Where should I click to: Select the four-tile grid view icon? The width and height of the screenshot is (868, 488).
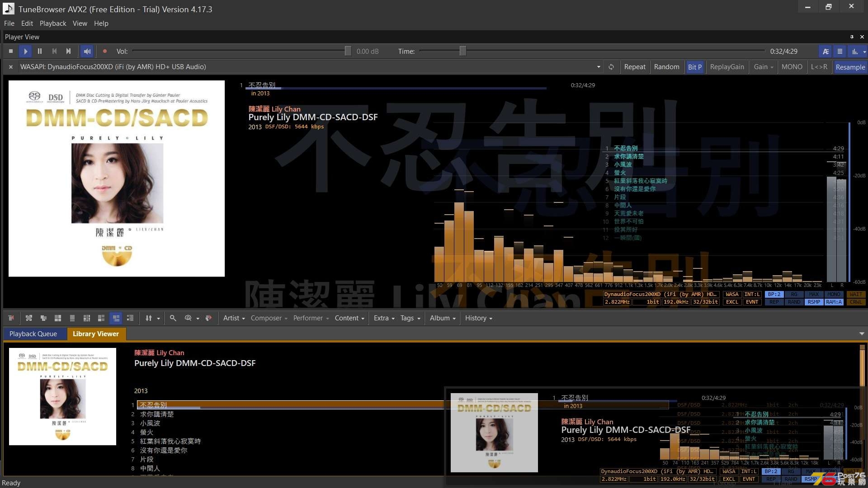click(58, 318)
